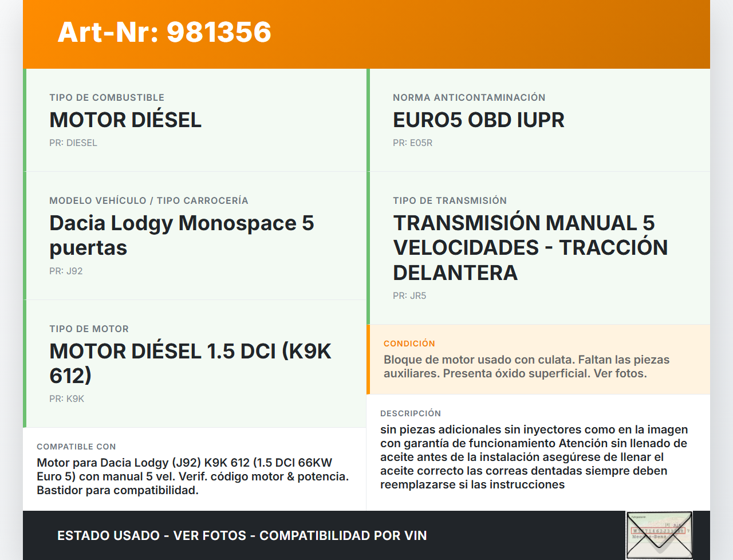The height and width of the screenshot is (560, 733).
Task: Select the transmission type manual 5 velocidades text
Action: (x=530, y=247)
